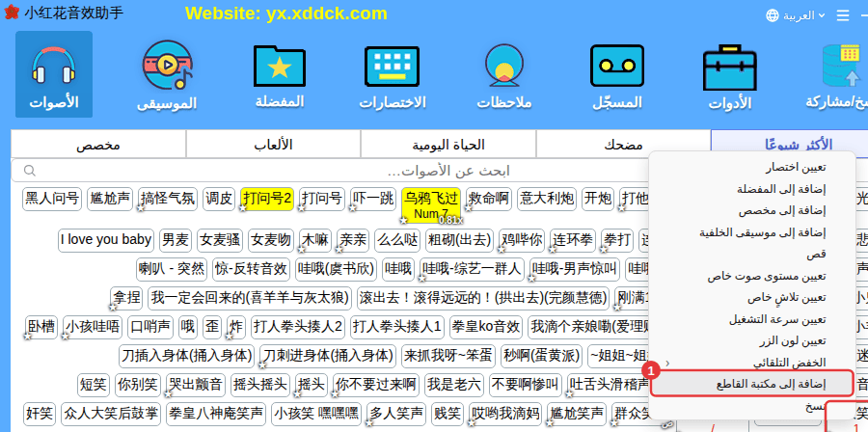Play the 乌鸦飞过 Num 7 sound

click(431, 205)
